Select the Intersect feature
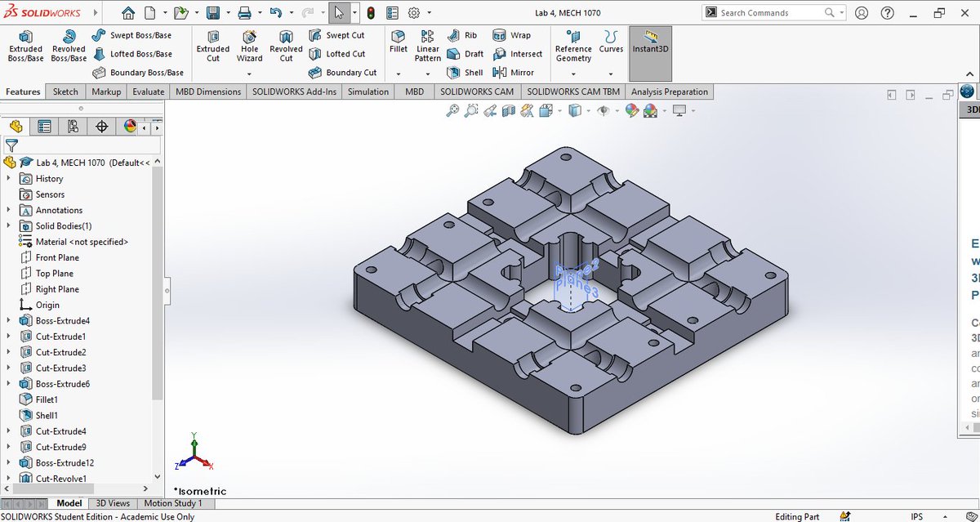 click(x=518, y=54)
